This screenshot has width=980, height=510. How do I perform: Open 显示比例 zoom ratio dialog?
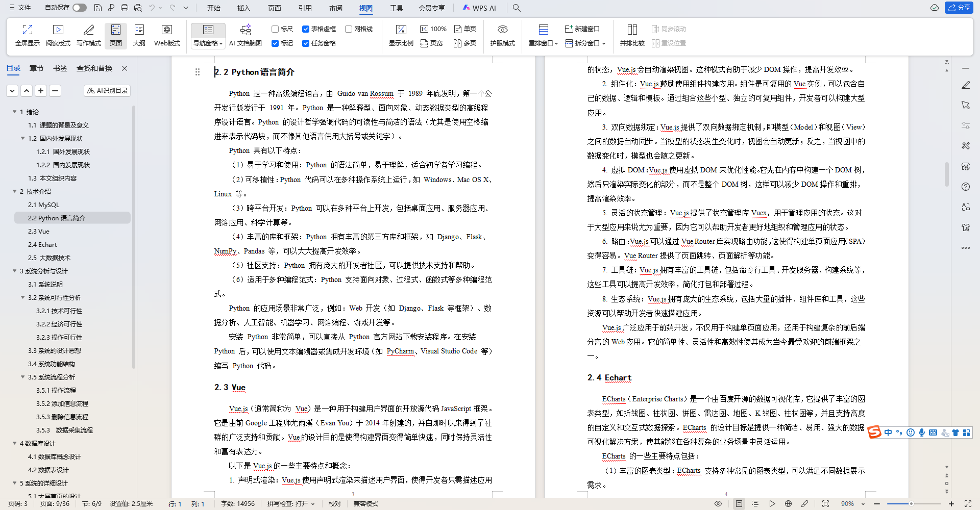tap(401, 36)
